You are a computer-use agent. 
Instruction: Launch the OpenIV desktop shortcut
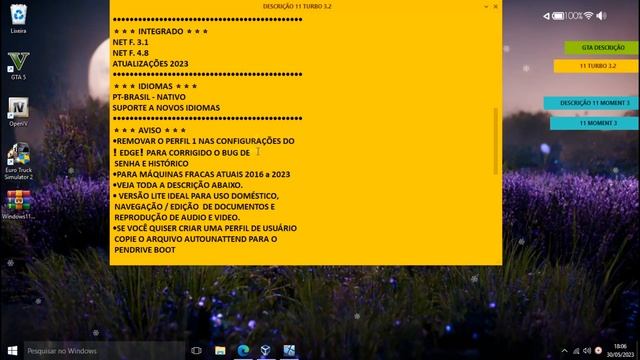(x=18, y=111)
